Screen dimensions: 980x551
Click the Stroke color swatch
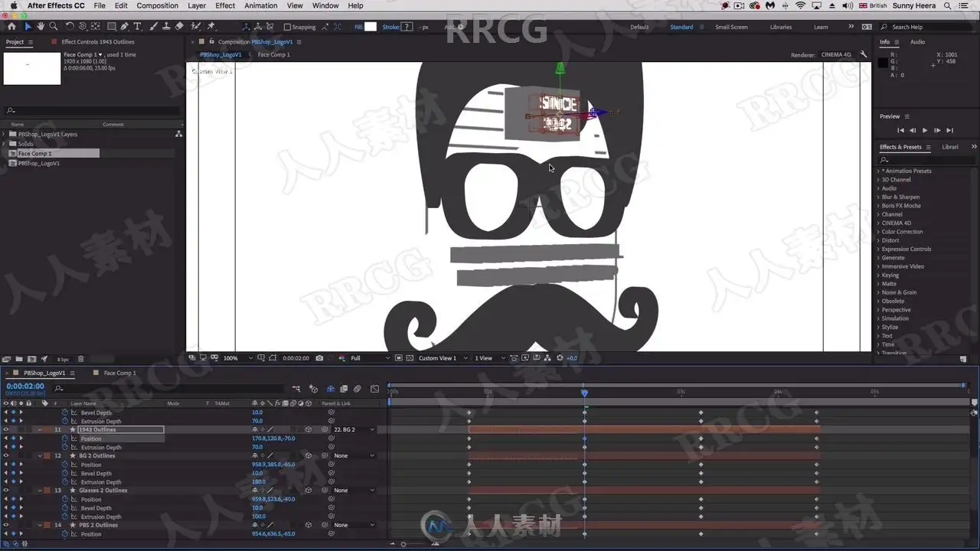[x=407, y=27]
